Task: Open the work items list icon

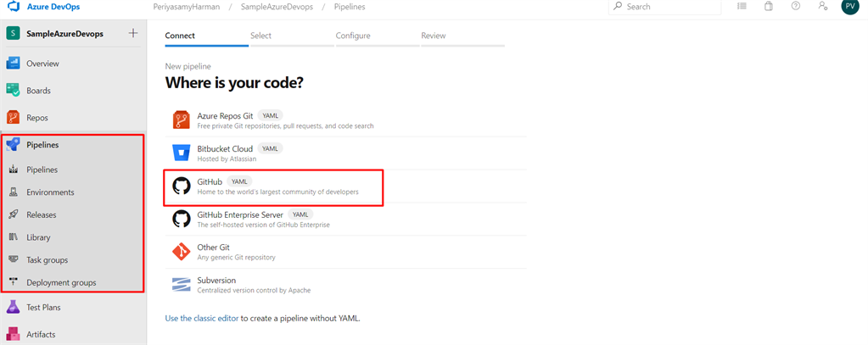Action: (742, 7)
